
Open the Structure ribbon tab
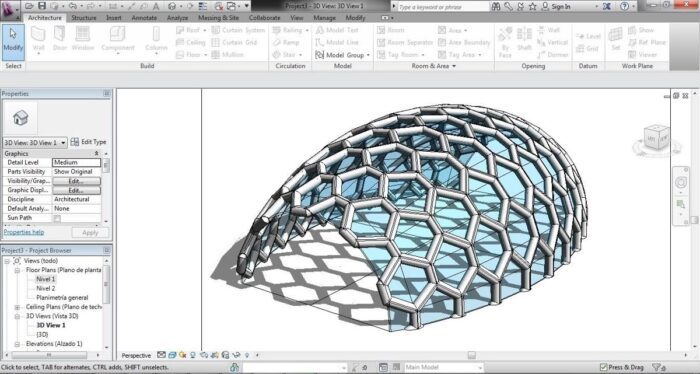84,18
